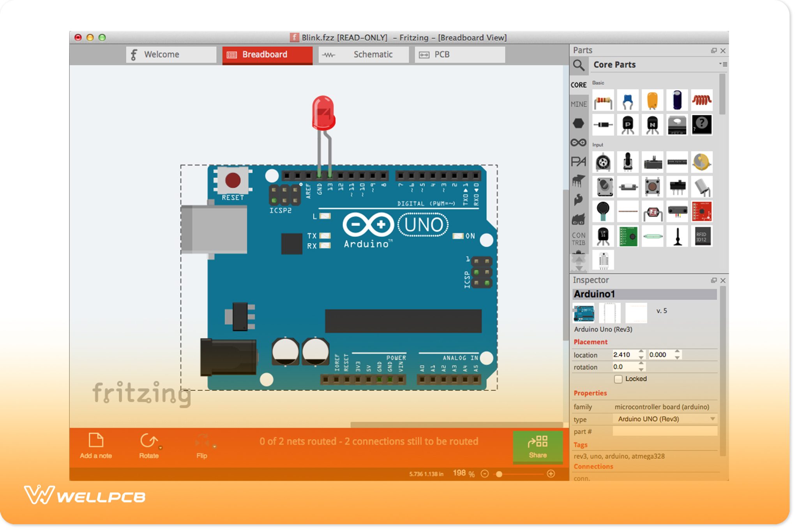Select the reed switch part

(x=652, y=236)
